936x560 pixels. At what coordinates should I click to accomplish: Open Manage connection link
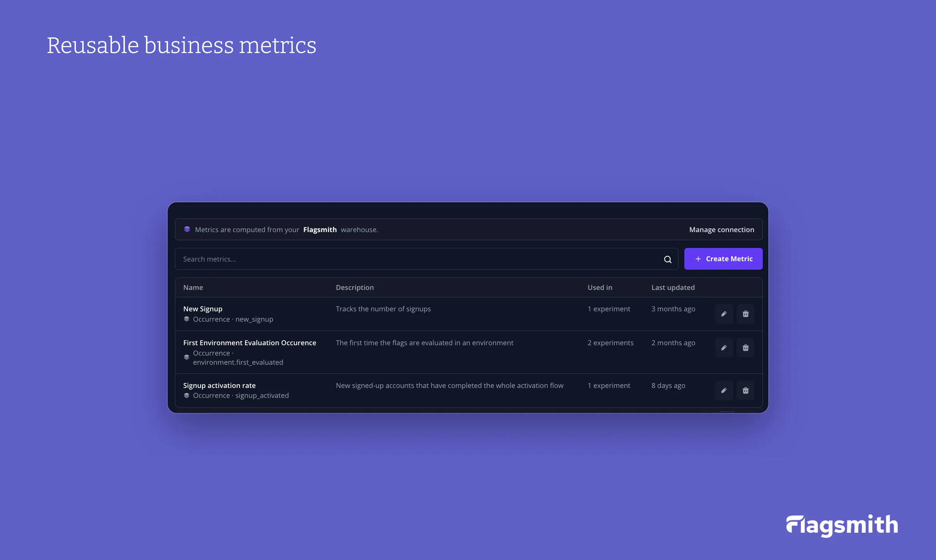click(722, 230)
